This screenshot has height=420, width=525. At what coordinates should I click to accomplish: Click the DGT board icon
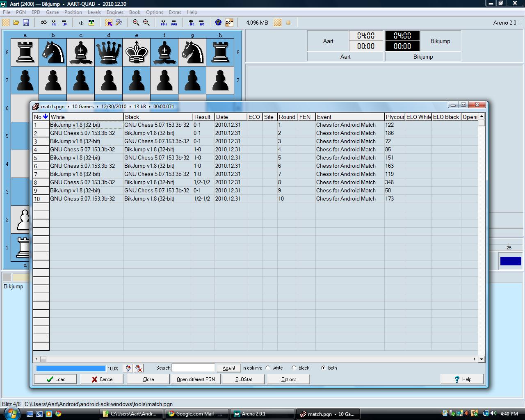[x=229, y=23]
